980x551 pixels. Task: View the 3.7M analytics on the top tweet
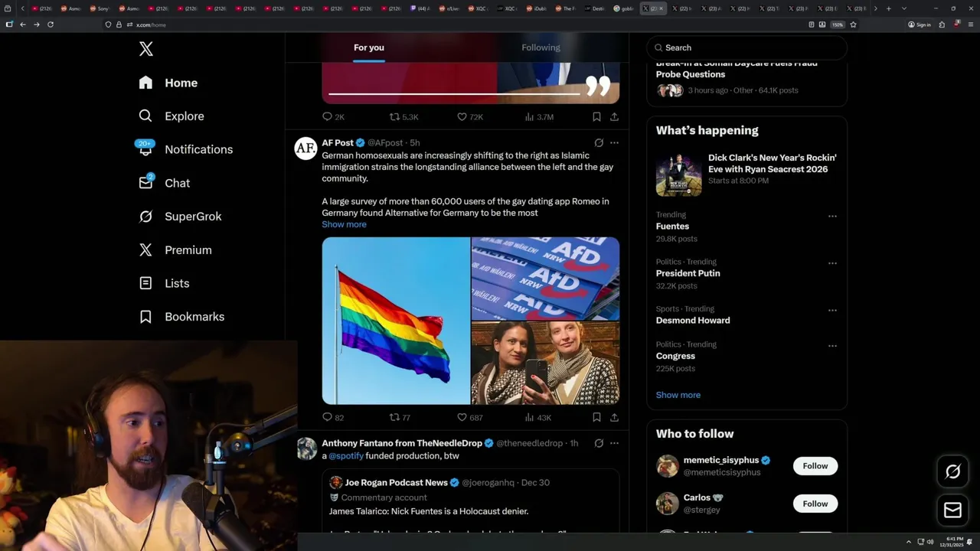(x=539, y=117)
